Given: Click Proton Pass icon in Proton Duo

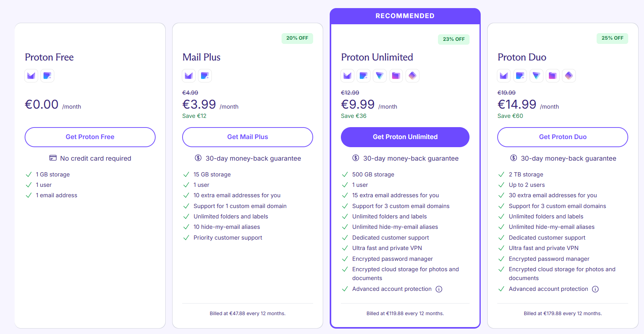Looking at the screenshot, I should pos(569,76).
